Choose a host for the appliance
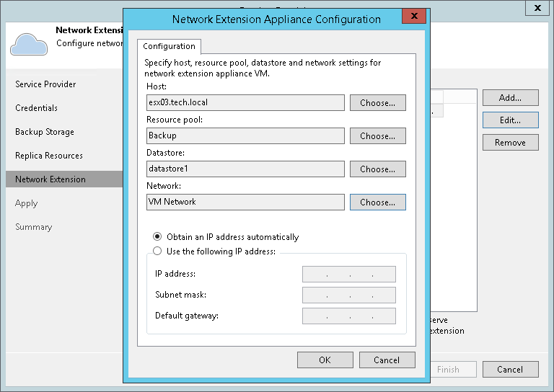 click(377, 103)
